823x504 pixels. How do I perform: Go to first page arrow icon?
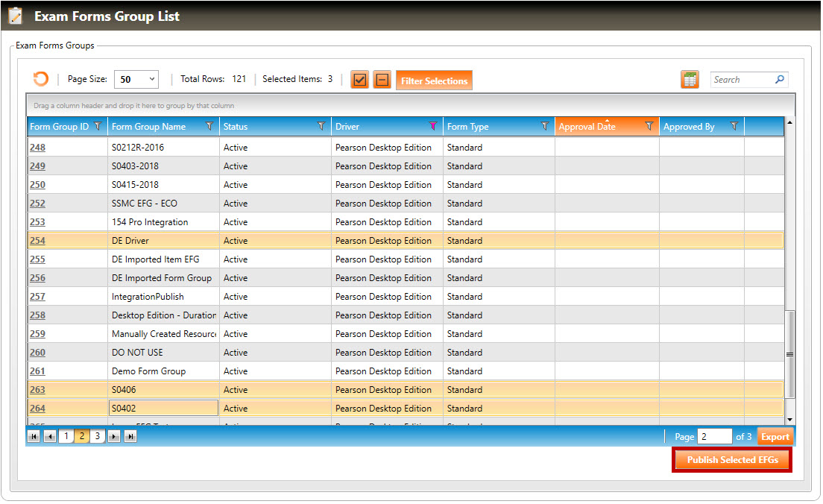34,437
